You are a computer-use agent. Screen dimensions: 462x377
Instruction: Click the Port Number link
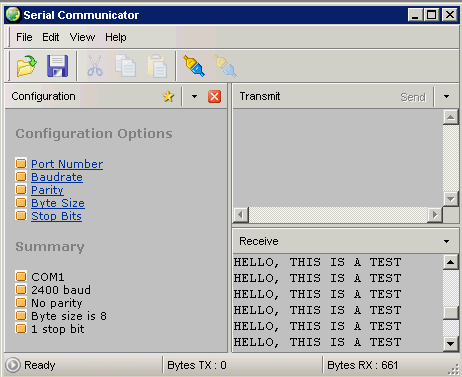67,164
